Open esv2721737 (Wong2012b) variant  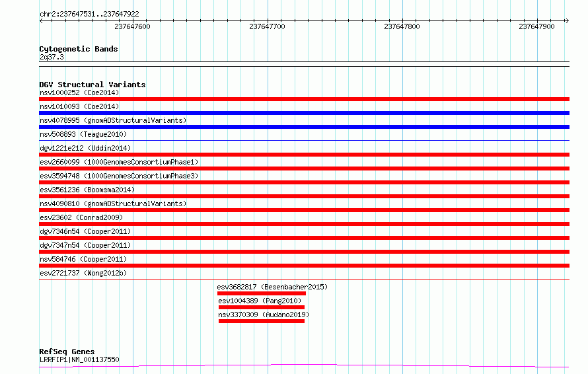83,273
